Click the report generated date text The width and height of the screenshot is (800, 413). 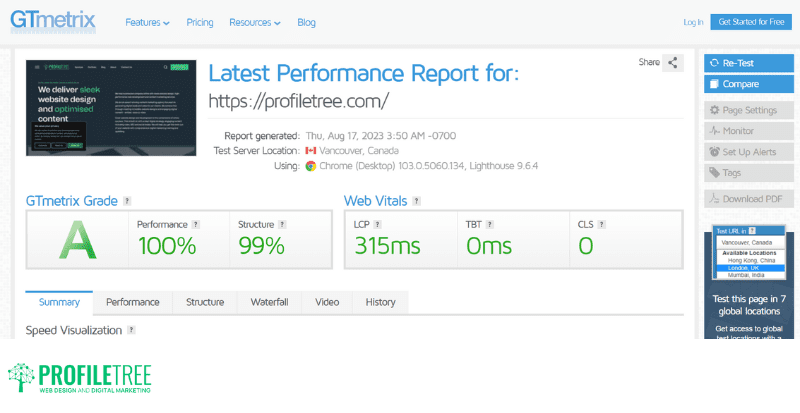point(381,136)
